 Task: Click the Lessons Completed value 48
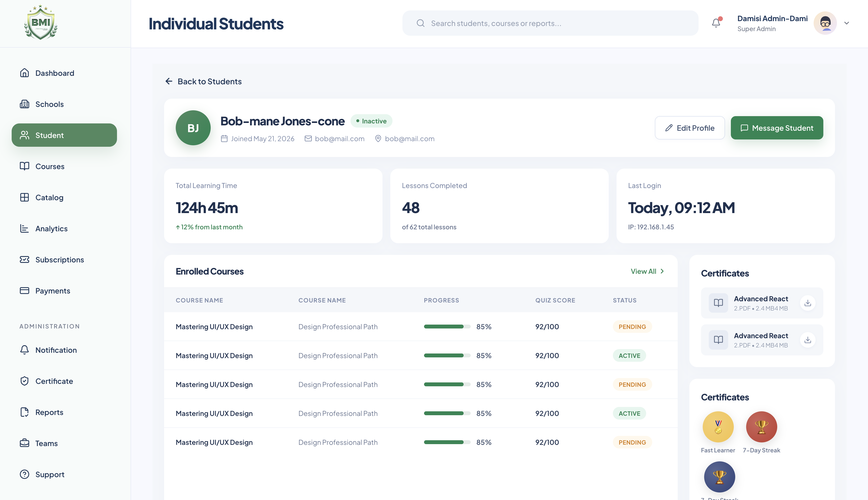[x=411, y=207]
